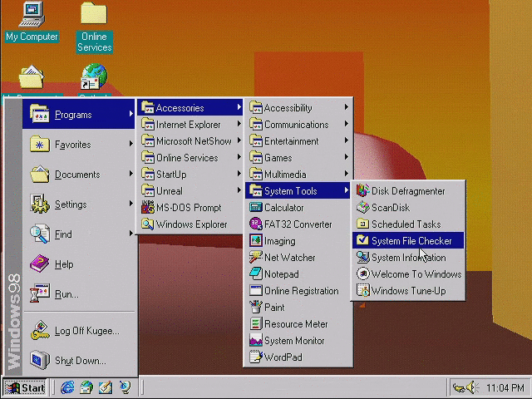The image size is (532, 399).
Task: Click the Disk Defragmenter icon
Action: tap(362, 190)
